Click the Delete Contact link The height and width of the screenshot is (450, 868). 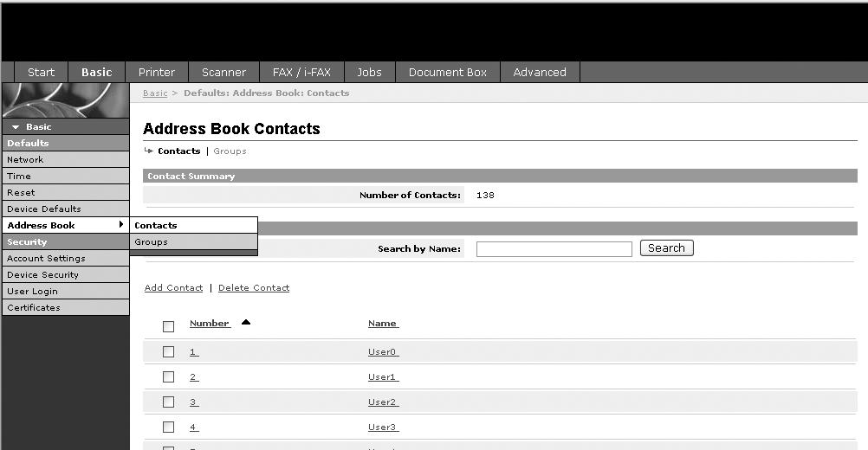254,288
